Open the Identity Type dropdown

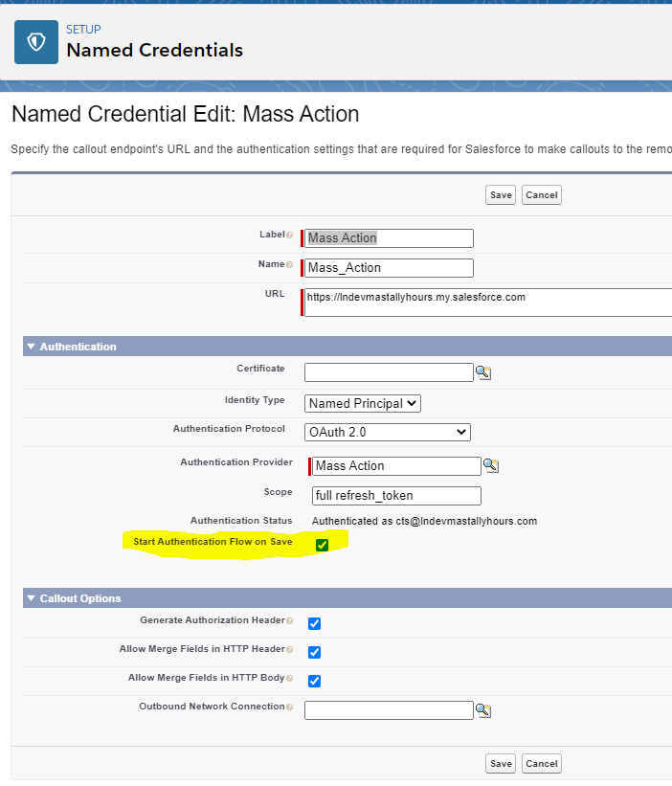tap(362, 403)
